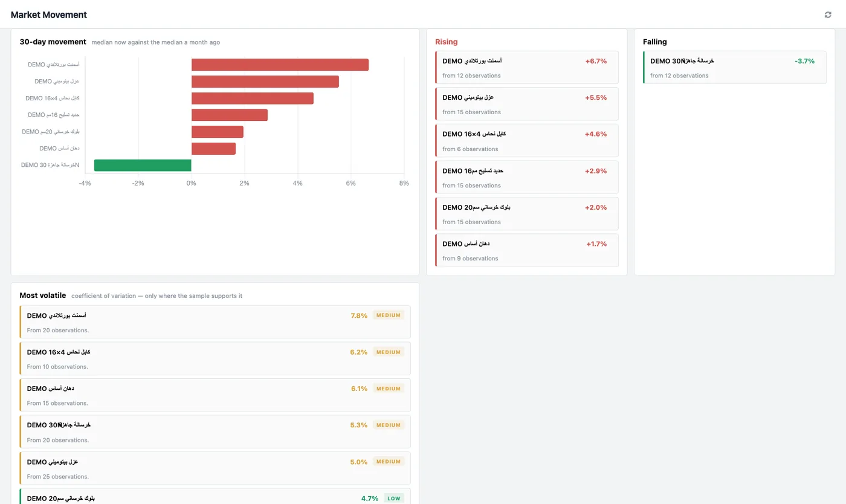
Task: Click the 6.2% volatility value
Action: 358,352
